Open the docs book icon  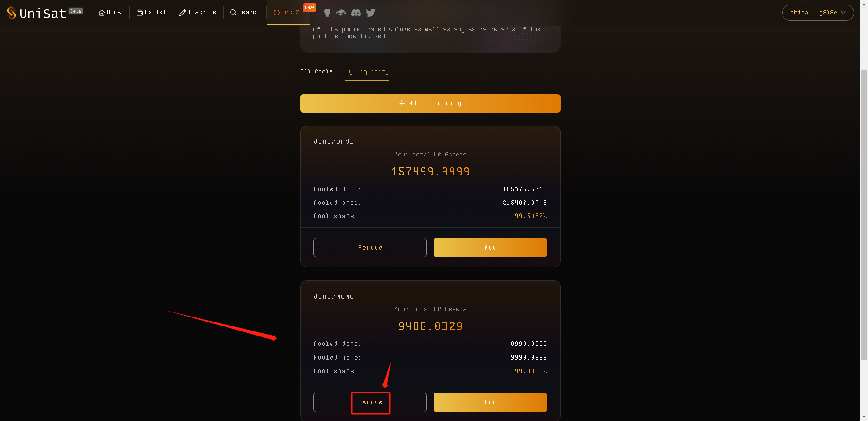point(341,13)
